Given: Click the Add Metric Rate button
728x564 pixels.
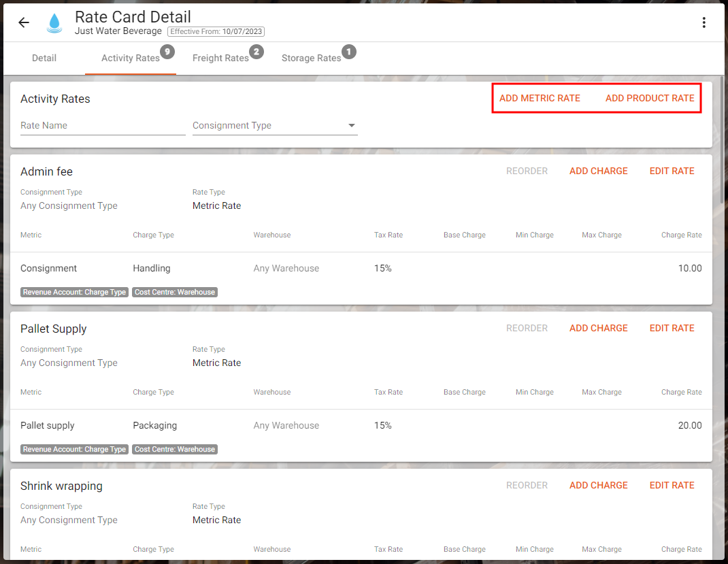Looking at the screenshot, I should 540,98.
